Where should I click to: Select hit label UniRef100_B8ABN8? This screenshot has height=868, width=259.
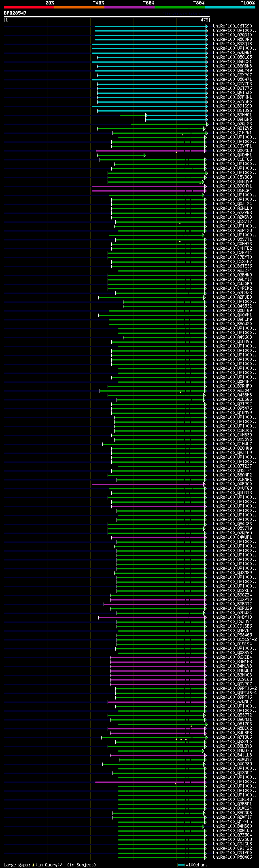pyautogui.click(x=232, y=66)
